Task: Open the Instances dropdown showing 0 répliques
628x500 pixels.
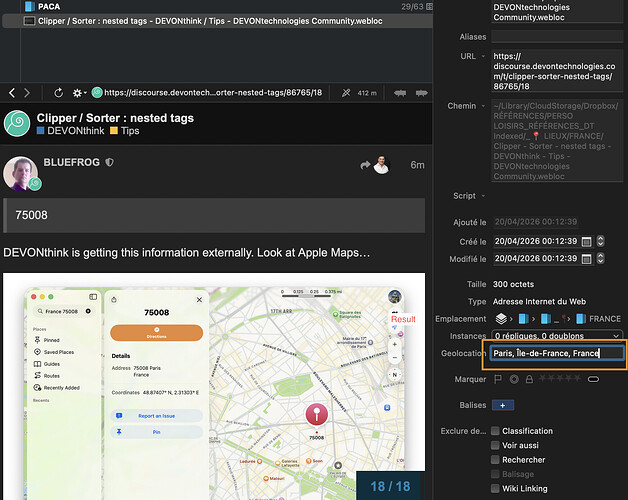Action: tap(557, 336)
